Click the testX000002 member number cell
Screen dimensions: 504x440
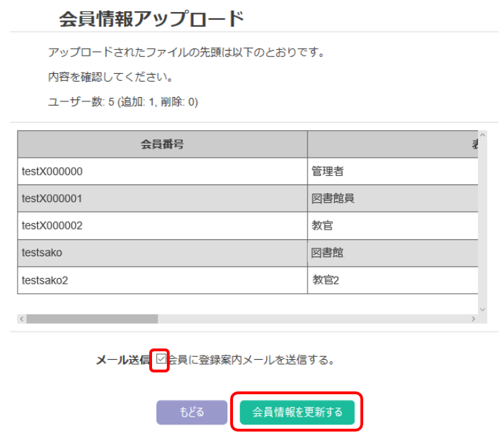pos(162,226)
